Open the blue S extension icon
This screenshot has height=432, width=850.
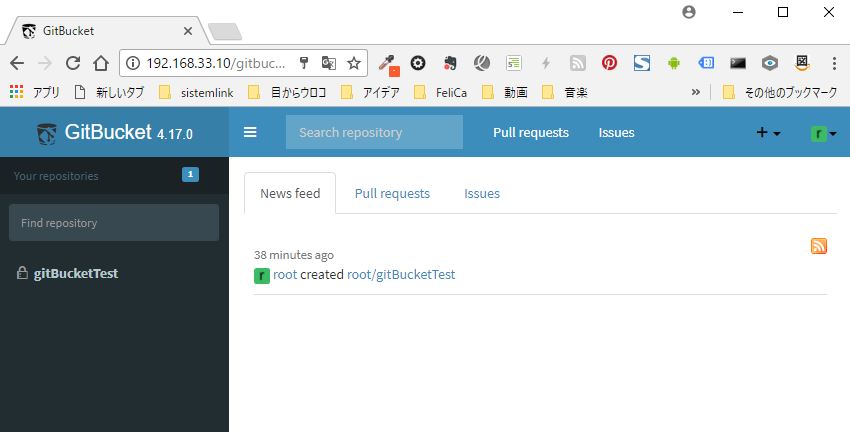[x=642, y=63]
